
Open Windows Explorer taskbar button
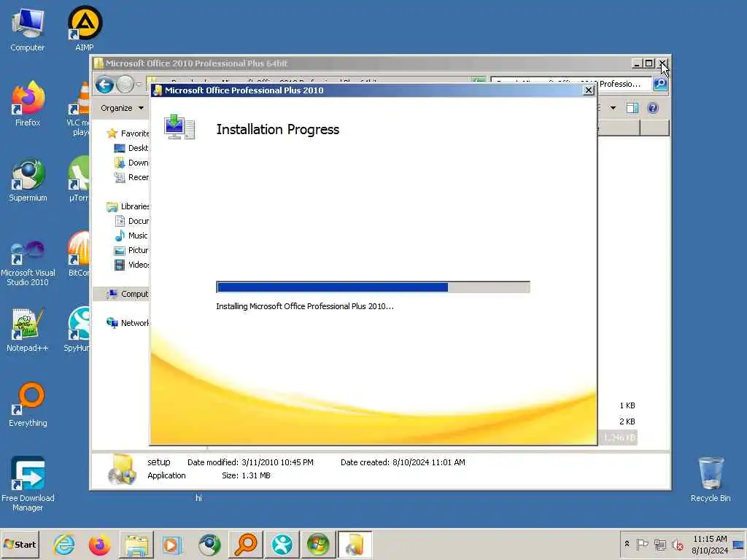pyautogui.click(x=136, y=545)
